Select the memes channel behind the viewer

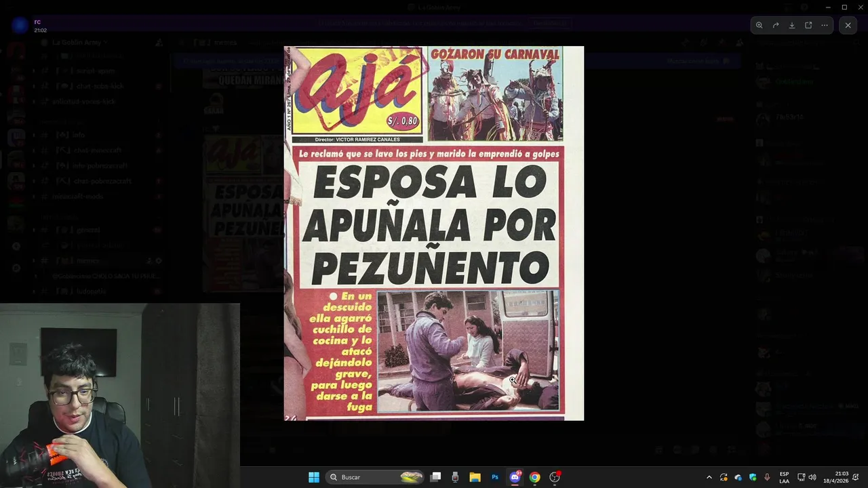(98, 260)
